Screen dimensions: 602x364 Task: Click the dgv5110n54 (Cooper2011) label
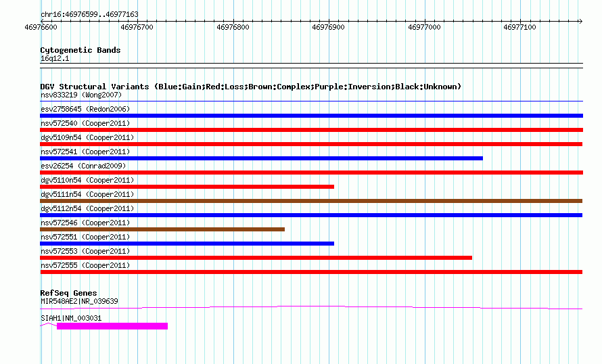87,180
